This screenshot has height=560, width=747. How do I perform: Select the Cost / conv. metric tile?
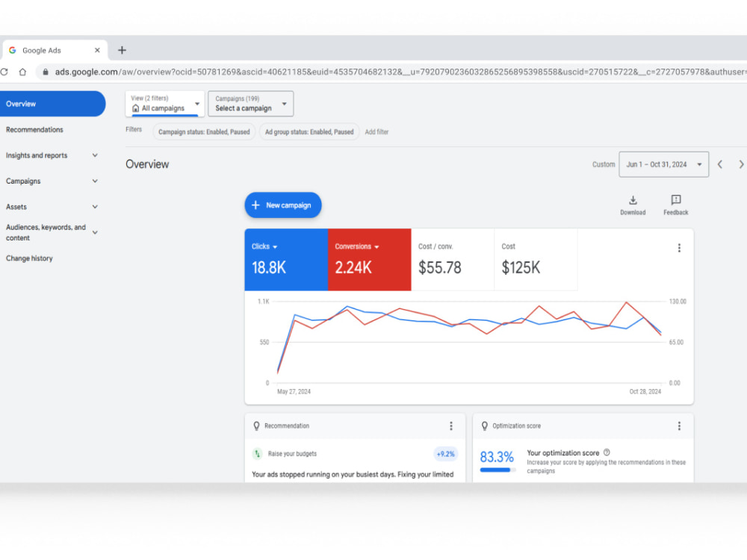pos(453,260)
